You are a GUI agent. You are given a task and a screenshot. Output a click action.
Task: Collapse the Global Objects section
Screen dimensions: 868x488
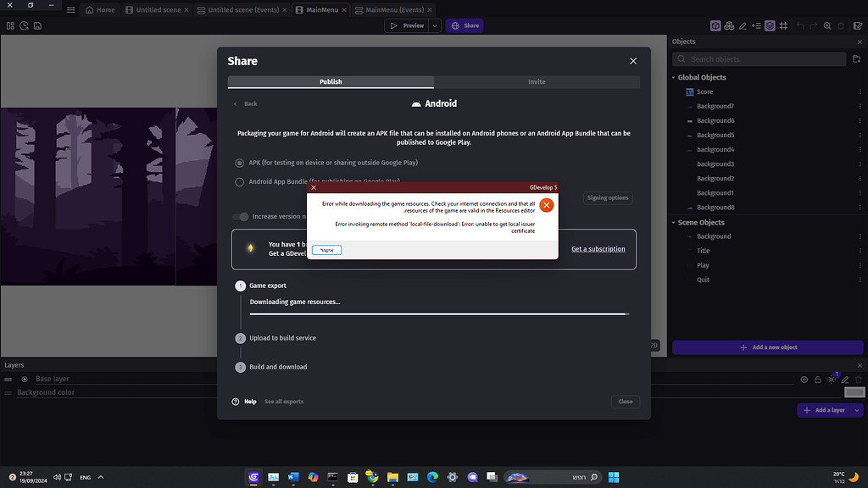click(x=674, y=77)
